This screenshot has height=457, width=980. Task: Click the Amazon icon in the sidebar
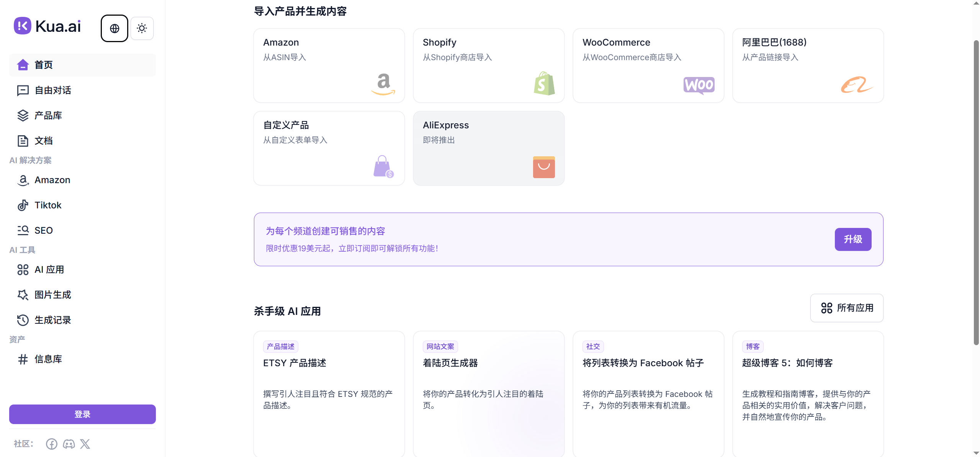[23, 180]
